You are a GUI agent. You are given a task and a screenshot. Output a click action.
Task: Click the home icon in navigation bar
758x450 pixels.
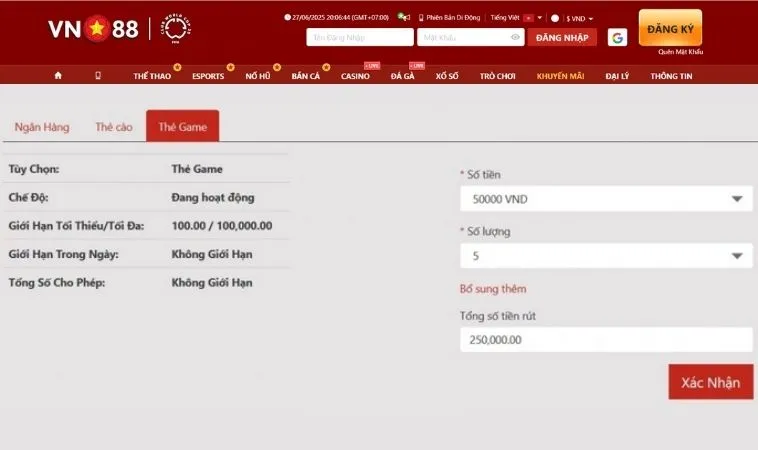pyautogui.click(x=57, y=76)
